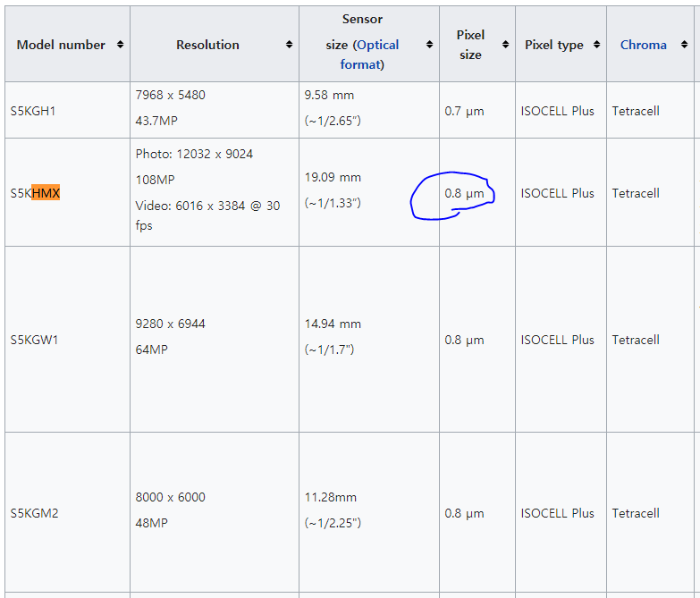Click ISOCELL Plus in the S5KHMX row
This screenshot has height=598, width=700.
click(557, 193)
